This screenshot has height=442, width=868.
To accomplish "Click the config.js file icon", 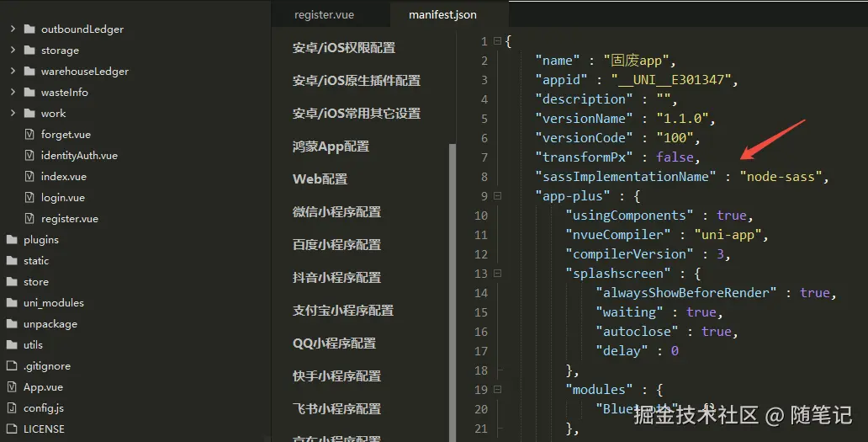I will pyautogui.click(x=12, y=407).
